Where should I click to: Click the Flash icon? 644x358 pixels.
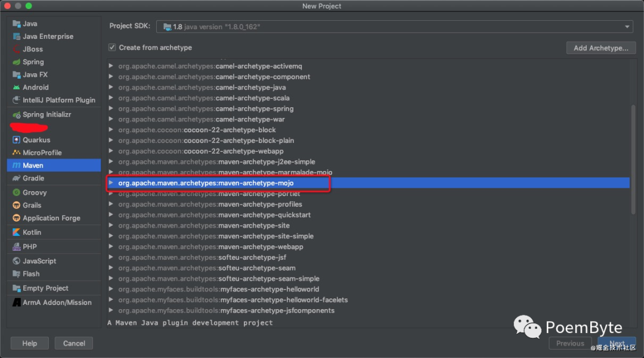coord(17,273)
